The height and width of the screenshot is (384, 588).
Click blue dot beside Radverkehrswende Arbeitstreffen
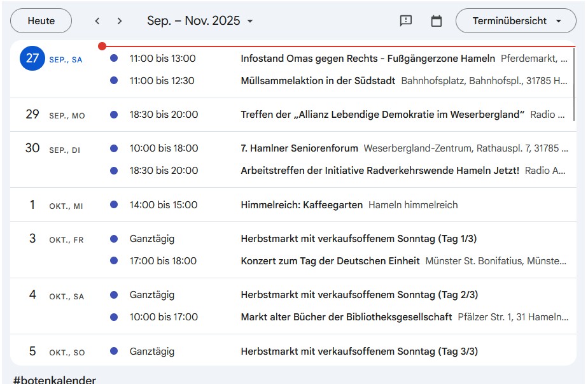pos(114,171)
